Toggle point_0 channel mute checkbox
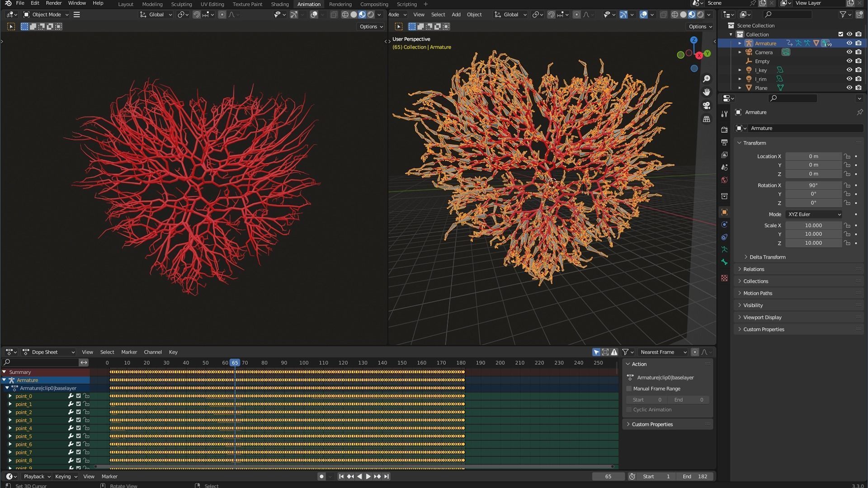This screenshot has width=868, height=488. point(78,396)
